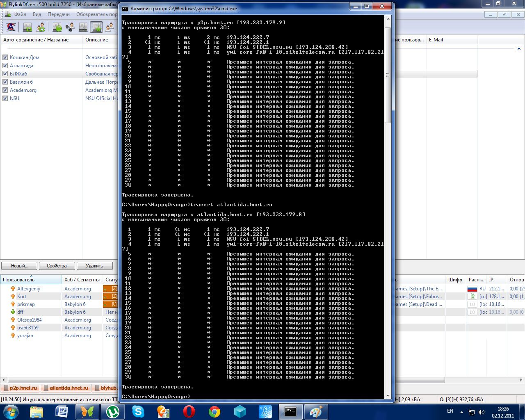Image resolution: width=525 pixels, height=420 pixels.
Task: Click the Favorite Hubs star icon
Action: 97,27
